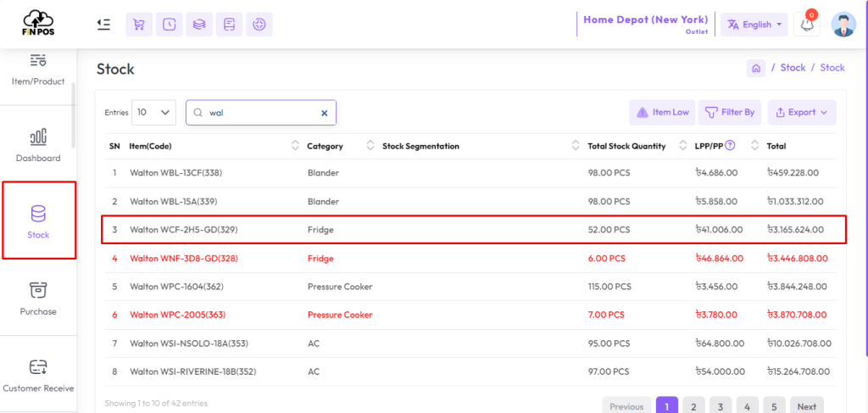Screen dimensions: 868x413
Task: Click the stacked layers icon in toolbar
Action: (x=199, y=25)
